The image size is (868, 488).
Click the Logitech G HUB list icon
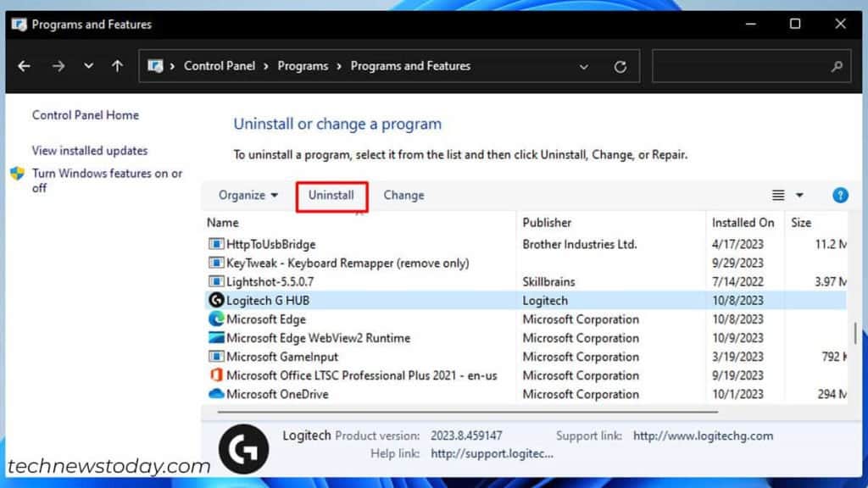pos(216,301)
